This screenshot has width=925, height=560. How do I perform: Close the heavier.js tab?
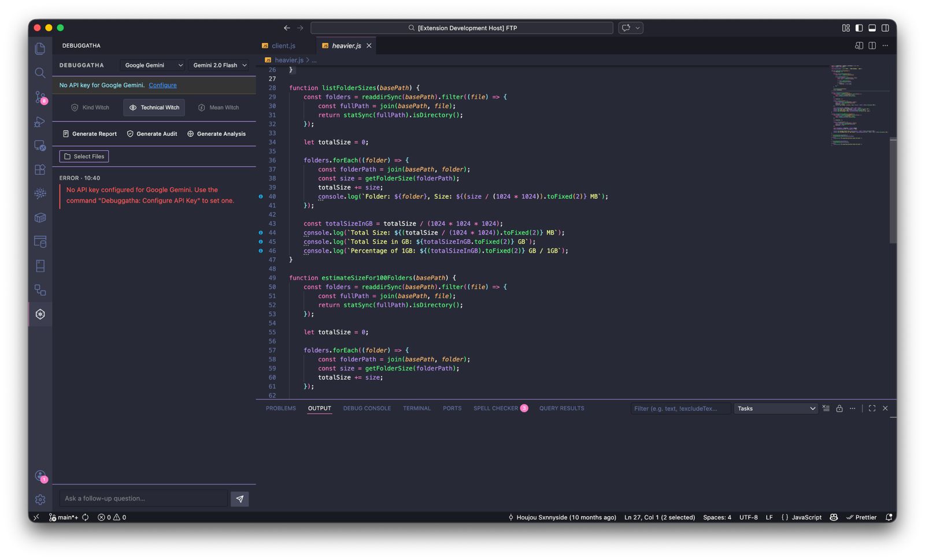point(369,46)
